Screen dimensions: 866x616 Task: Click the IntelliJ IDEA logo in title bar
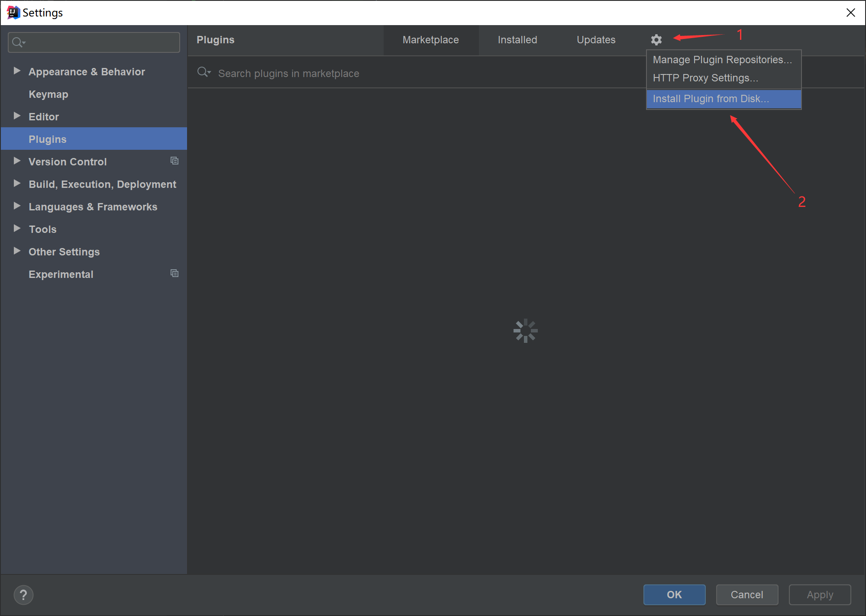pos(13,13)
